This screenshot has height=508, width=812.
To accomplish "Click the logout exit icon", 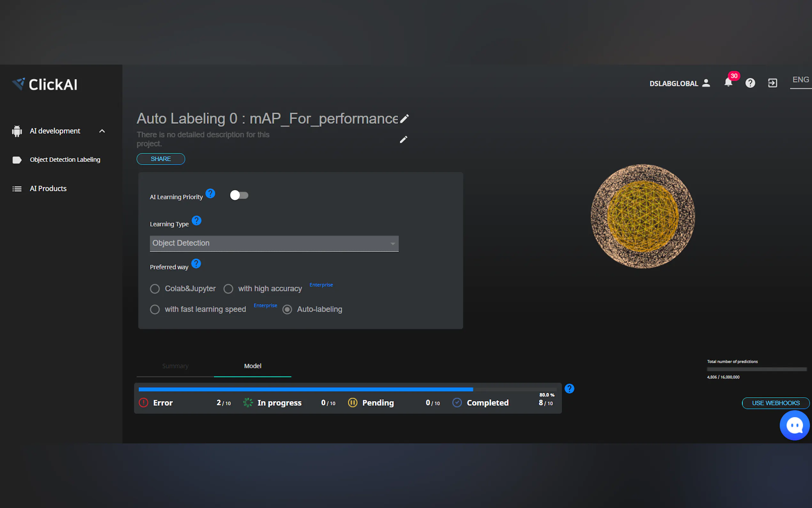I will [x=772, y=83].
